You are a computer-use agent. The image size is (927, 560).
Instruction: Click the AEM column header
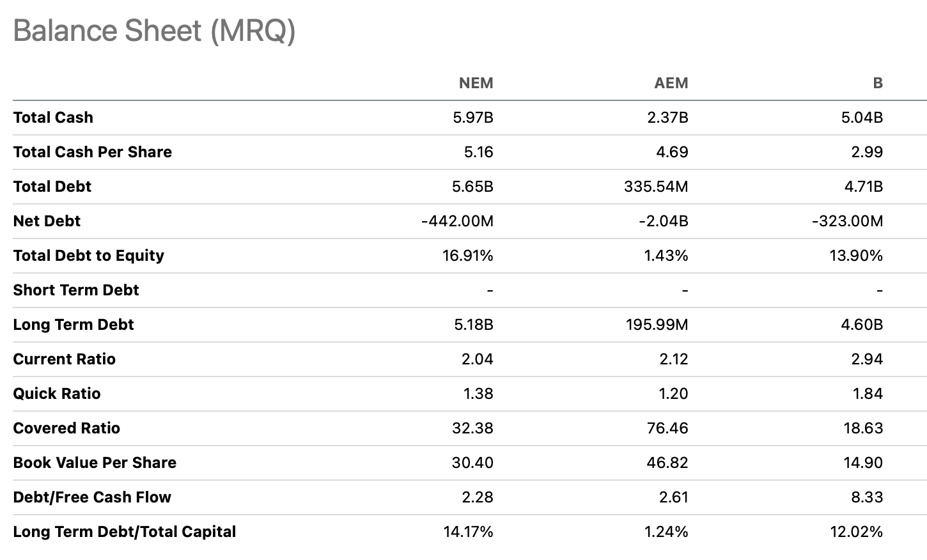pyautogui.click(x=671, y=83)
